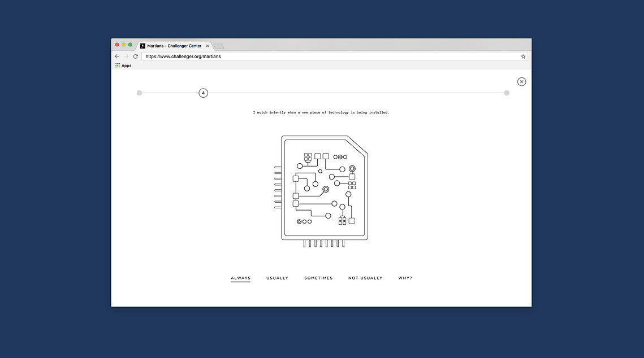The height and width of the screenshot is (358, 644).
Task: Click the yellow minimize window button
Action: pyautogui.click(x=124, y=45)
